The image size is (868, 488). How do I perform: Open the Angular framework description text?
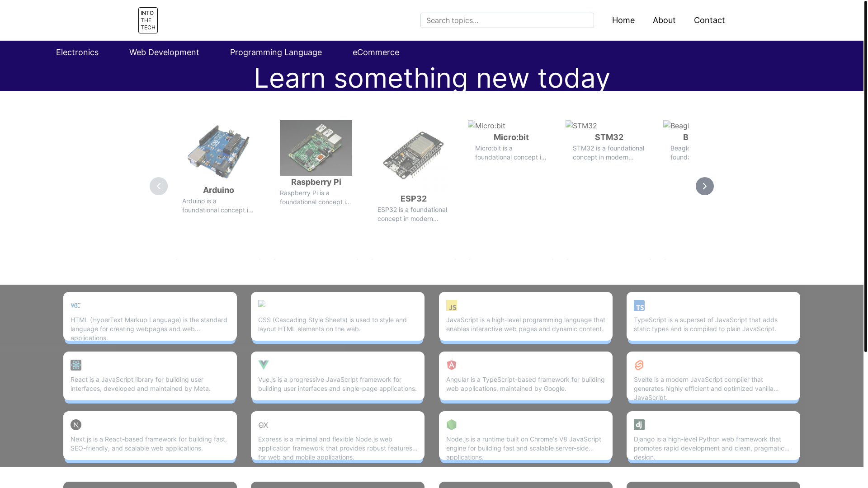click(x=525, y=384)
